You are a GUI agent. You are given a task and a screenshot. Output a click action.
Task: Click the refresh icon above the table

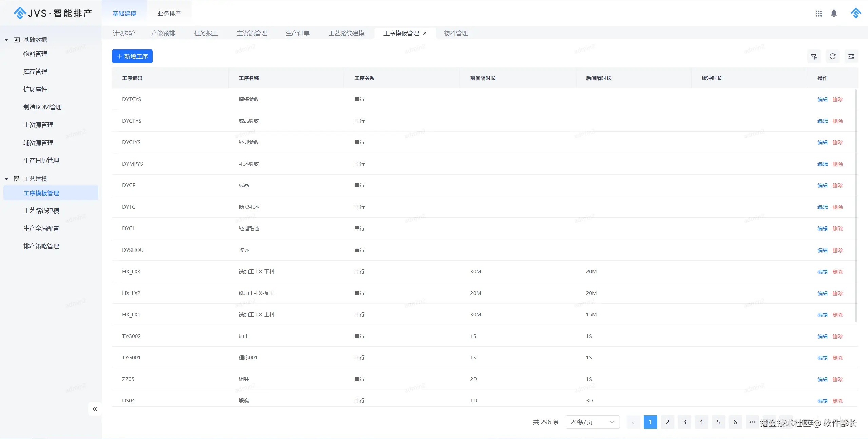click(832, 57)
